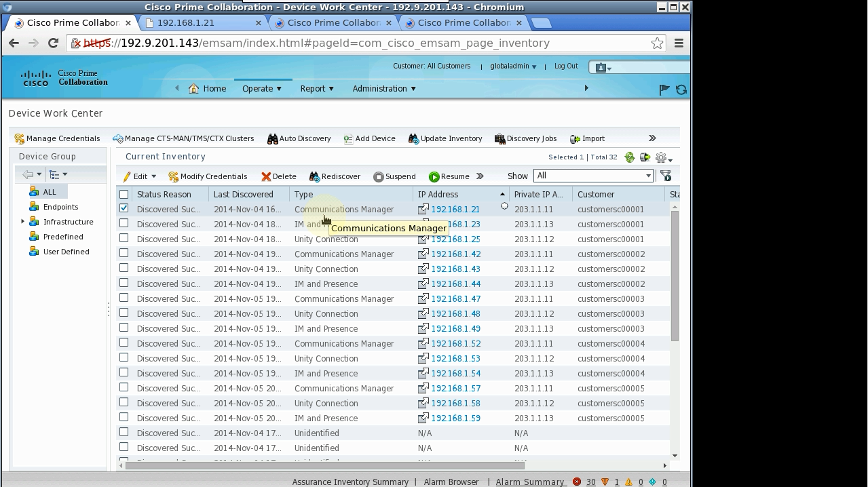Click the inventory table horizontal scrollbar

(x=325, y=465)
